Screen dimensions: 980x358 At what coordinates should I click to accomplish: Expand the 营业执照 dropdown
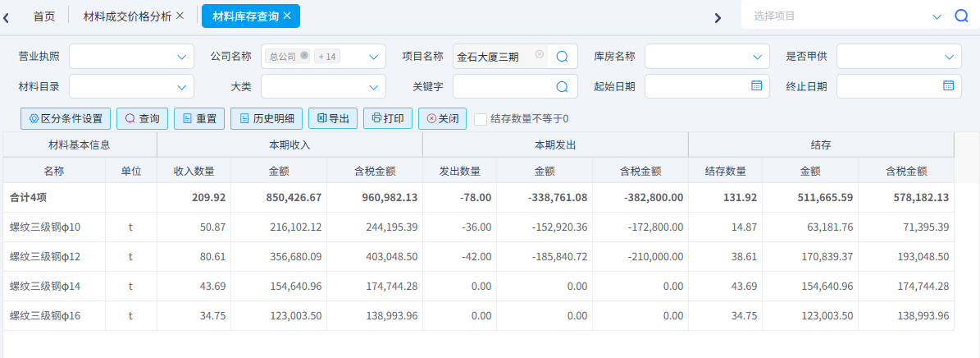click(181, 57)
